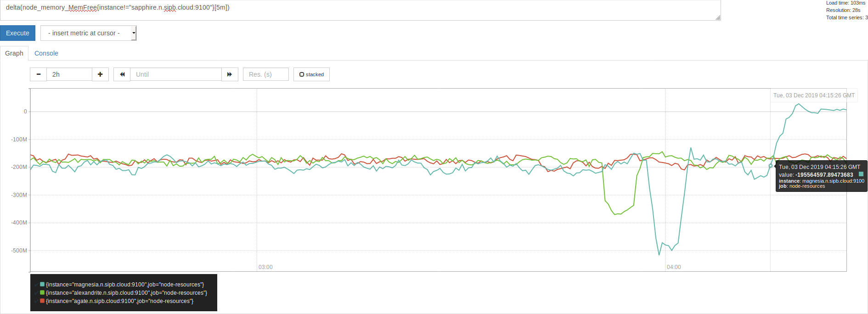Click the Res. (s) resolution input
868x314 pixels.
tap(265, 74)
